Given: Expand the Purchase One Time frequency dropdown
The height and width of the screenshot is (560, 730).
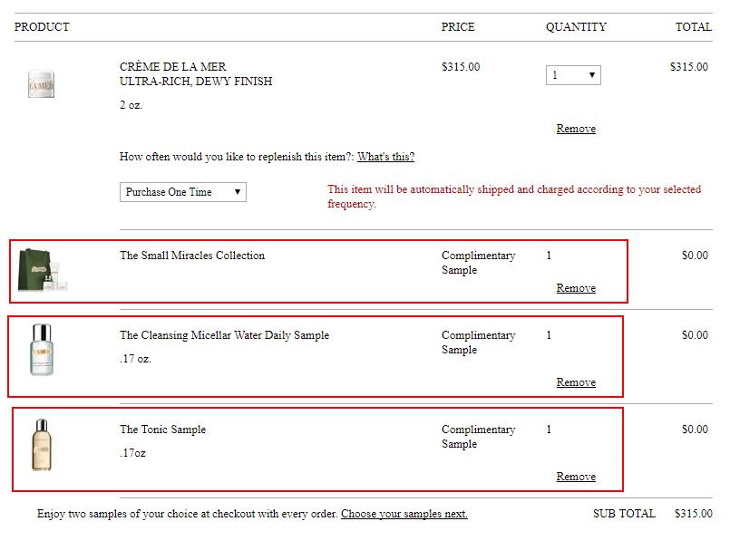Looking at the screenshot, I should [x=182, y=192].
